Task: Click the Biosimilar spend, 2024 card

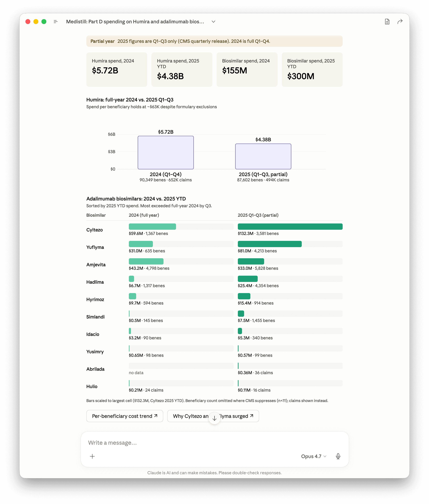Action: coord(247,70)
